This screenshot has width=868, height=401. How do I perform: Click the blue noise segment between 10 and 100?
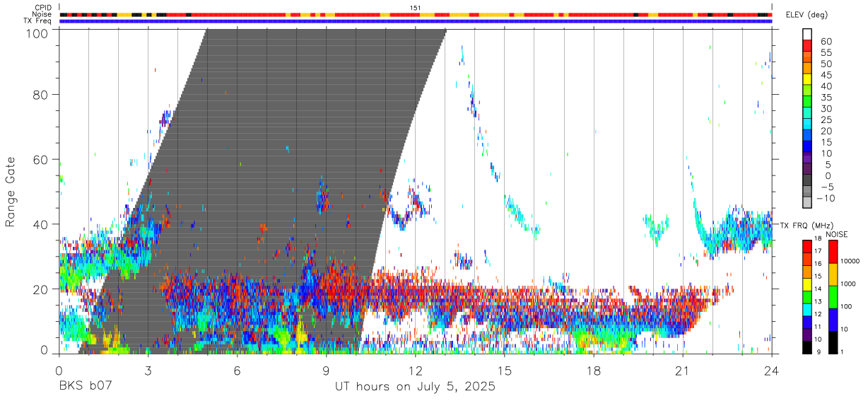833,319
